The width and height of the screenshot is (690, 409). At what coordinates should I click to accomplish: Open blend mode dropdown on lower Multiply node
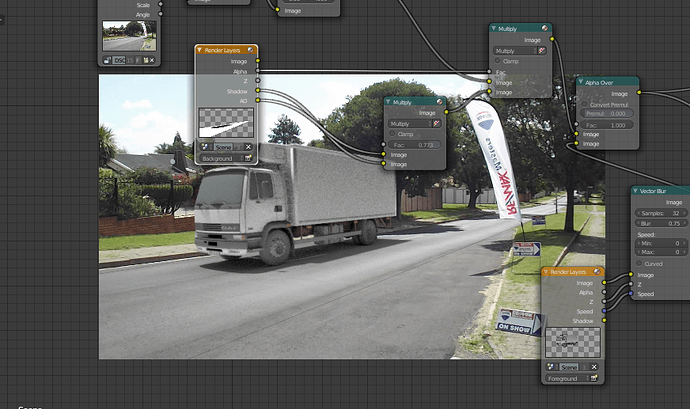(410, 124)
